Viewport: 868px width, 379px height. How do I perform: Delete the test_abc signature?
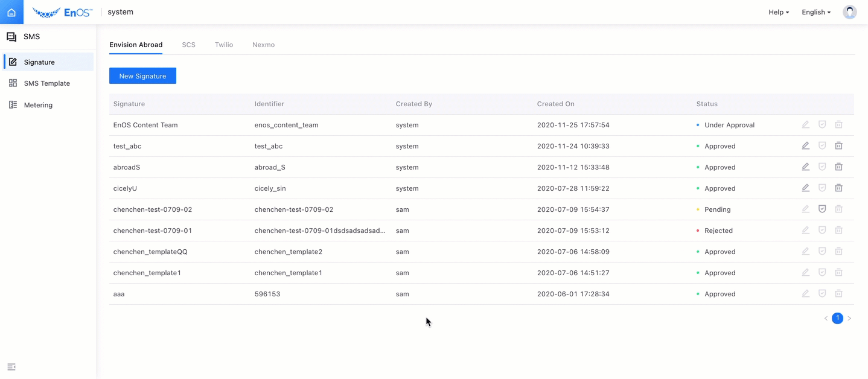[838, 146]
